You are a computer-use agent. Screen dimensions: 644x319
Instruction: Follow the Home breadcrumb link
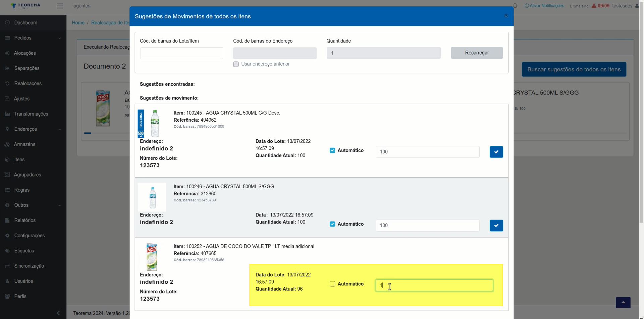(78, 23)
